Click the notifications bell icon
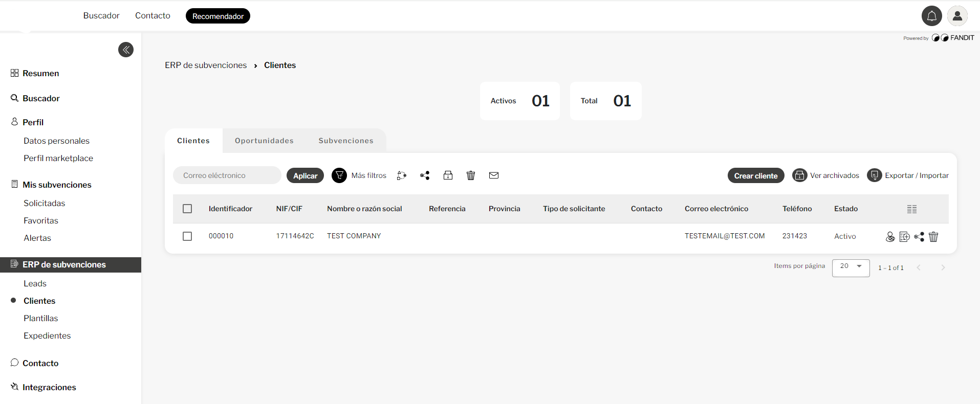Image resolution: width=980 pixels, height=404 pixels. (931, 16)
